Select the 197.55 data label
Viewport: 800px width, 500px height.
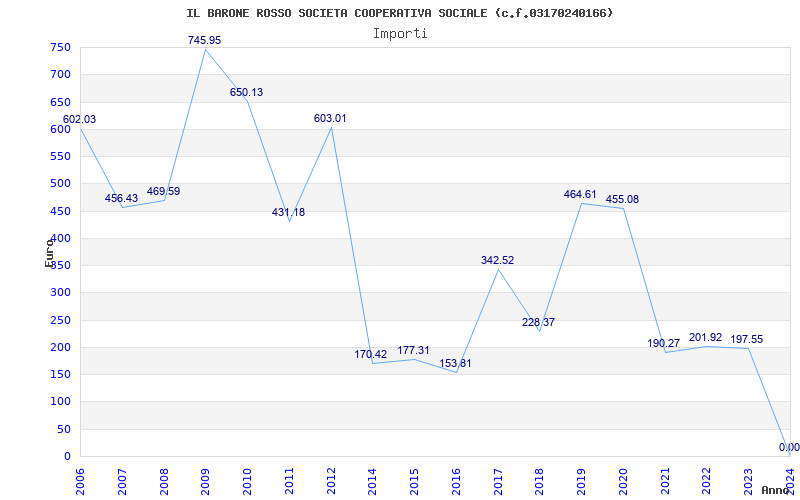pos(747,339)
